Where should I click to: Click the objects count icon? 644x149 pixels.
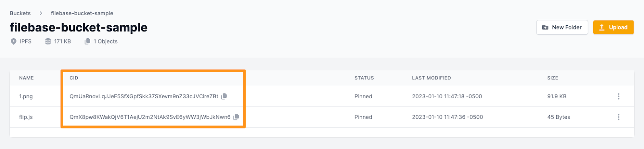(87, 41)
